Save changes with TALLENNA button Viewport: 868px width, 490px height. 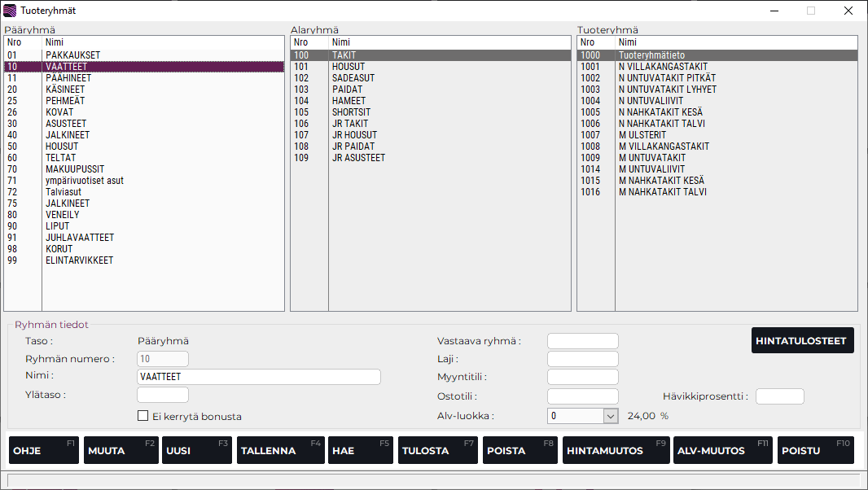pos(280,450)
